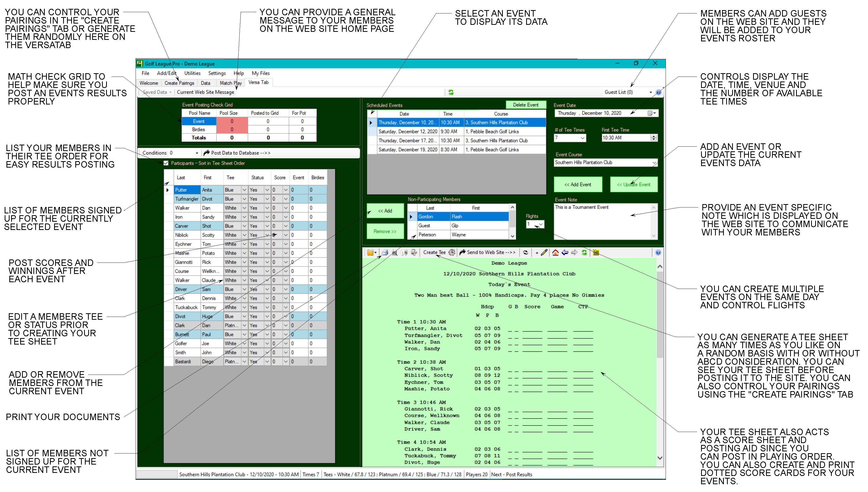
Task: Open the Guest List (0) dropdown
Action: click(x=651, y=92)
